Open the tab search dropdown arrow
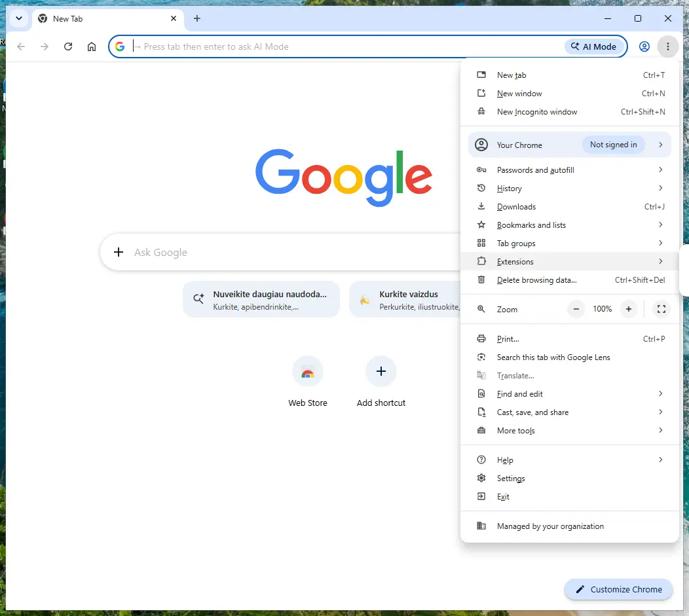The width and height of the screenshot is (689, 616). click(x=19, y=18)
